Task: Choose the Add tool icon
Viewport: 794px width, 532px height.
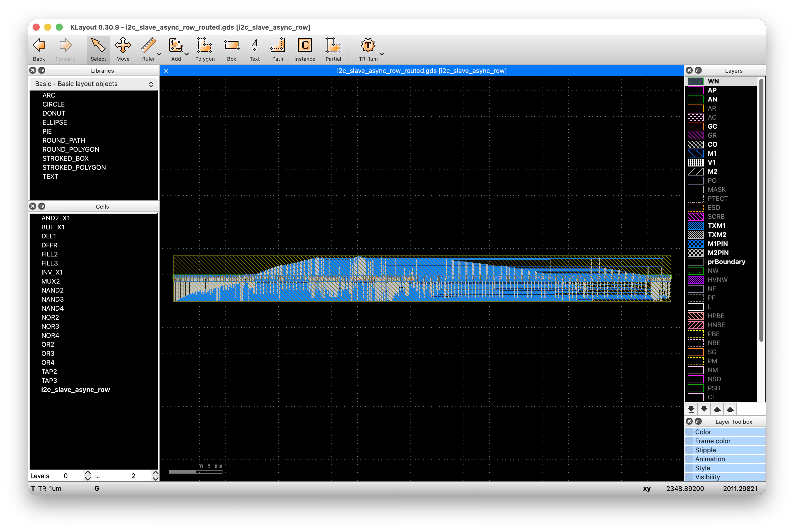Action: pos(176,50)
